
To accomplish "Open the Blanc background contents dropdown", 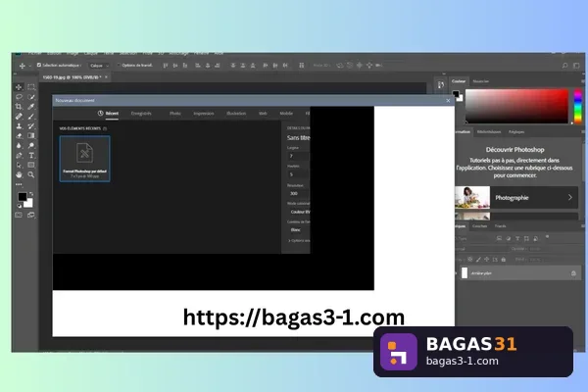I will tap(299, 230).
